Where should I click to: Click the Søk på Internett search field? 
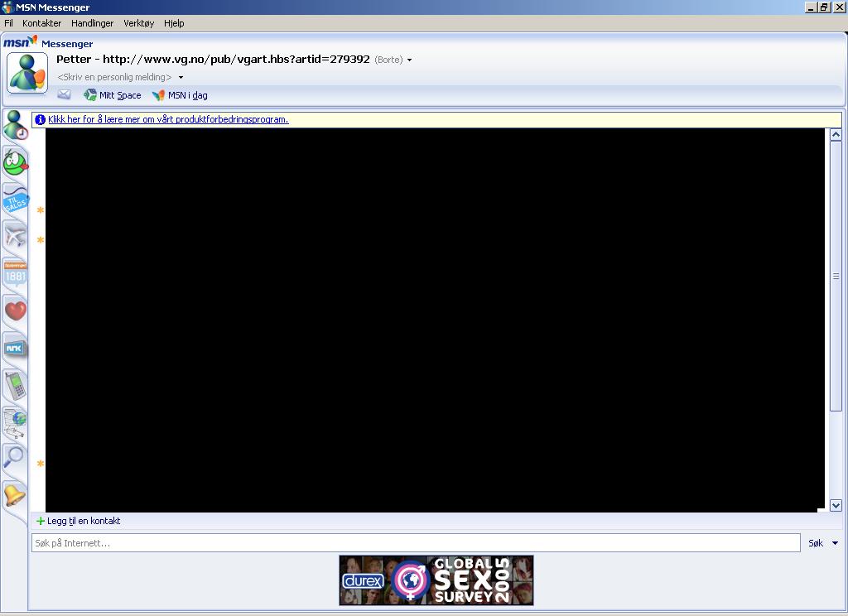[416, 543]
